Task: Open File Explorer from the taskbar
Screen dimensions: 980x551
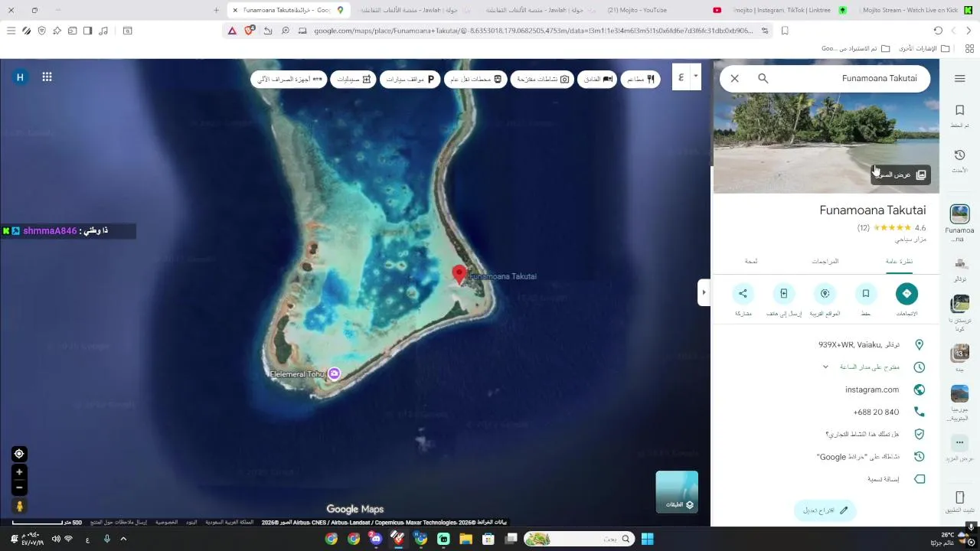Action: coord(465,539)
